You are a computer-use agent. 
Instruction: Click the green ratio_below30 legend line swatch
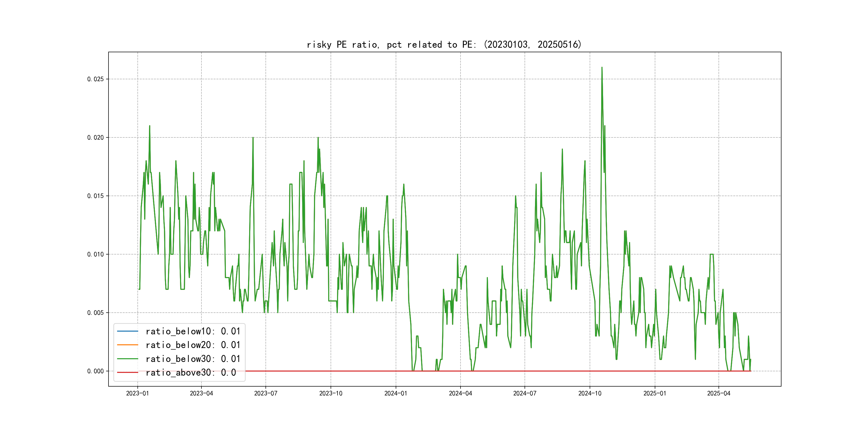127,358
